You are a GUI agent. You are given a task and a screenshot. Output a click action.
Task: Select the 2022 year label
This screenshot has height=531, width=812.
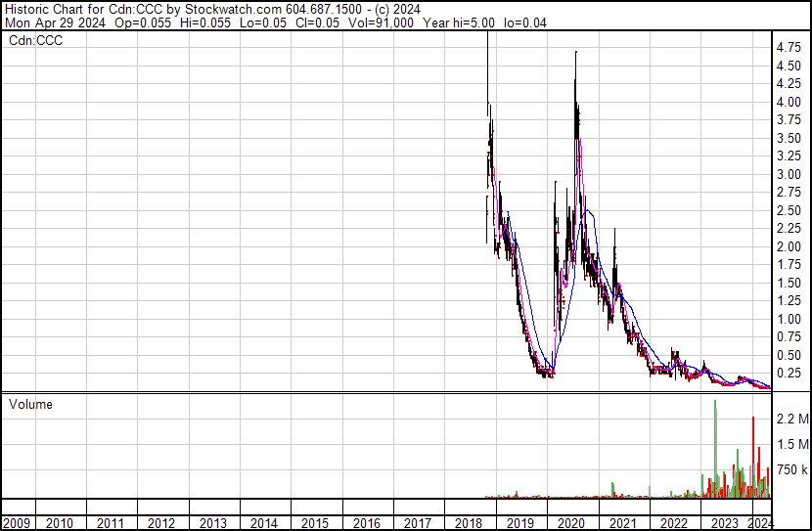[672, 523]
